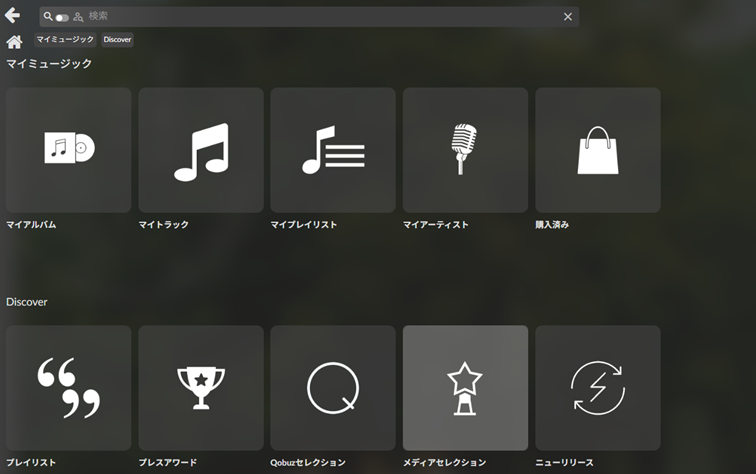Image resolution: width=756 pixels, height=474 pixels.
Task: Open マイアーティスト microphone tile
Action: point(465,150)
